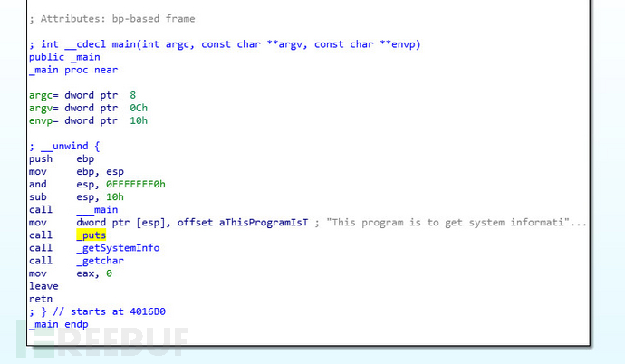Click the '_main endp' line
This screenshot has width=625, height=364.
tap(59, 324)
